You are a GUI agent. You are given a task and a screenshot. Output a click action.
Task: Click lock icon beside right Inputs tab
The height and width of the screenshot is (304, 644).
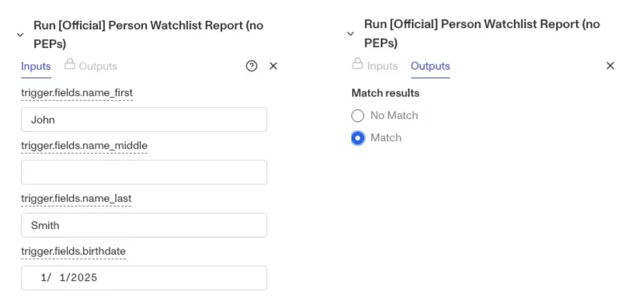click(357, 64)
